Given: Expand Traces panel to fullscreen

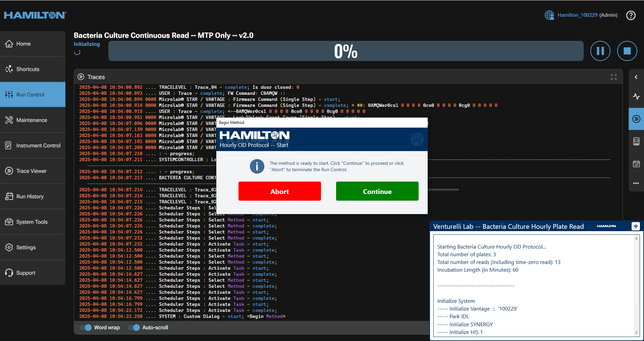Looking at the screenshot, I should click(613, 77).
